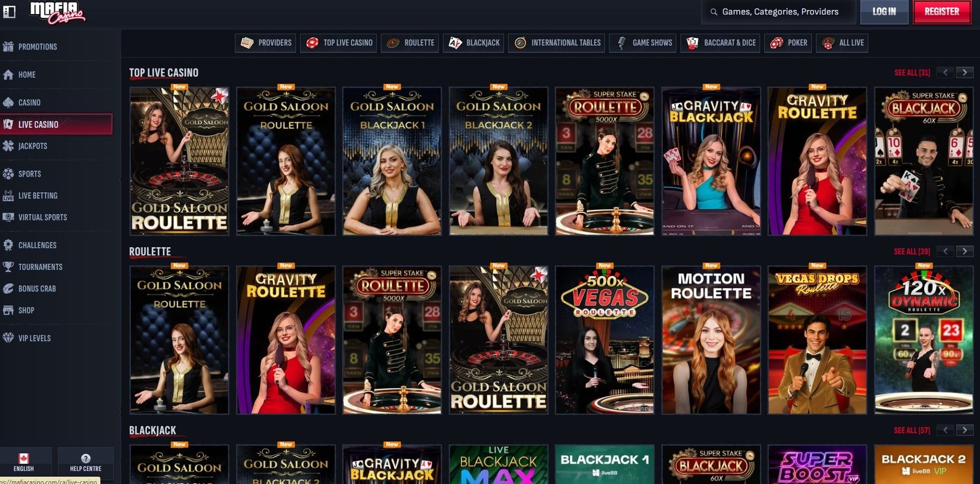980x484 pixels.
Task: Select the Providers filter tab
Action: [x=265, y=43]
